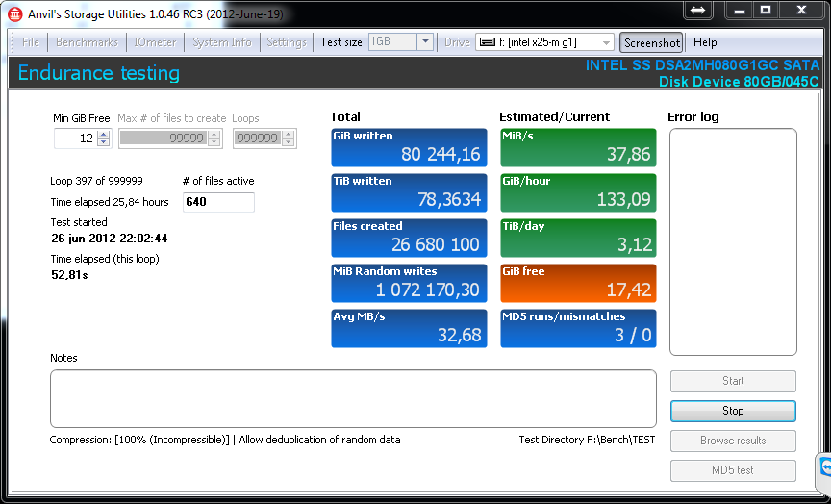Click the TiB/day tile
The height and width of the screenshot is (504, 831).
[578, 238]
